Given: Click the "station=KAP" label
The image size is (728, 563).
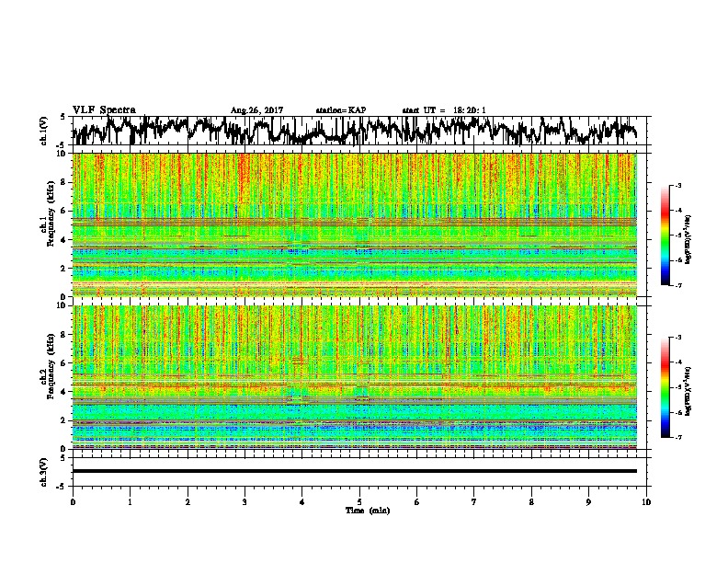Looking at the screenshot, I should click(341, 110).
